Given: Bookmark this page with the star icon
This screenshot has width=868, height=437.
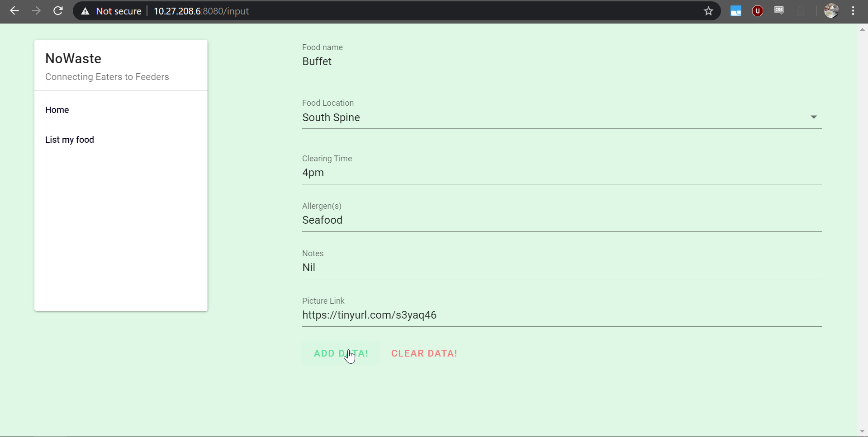Looking at the screenshot, I should point(708,11).
